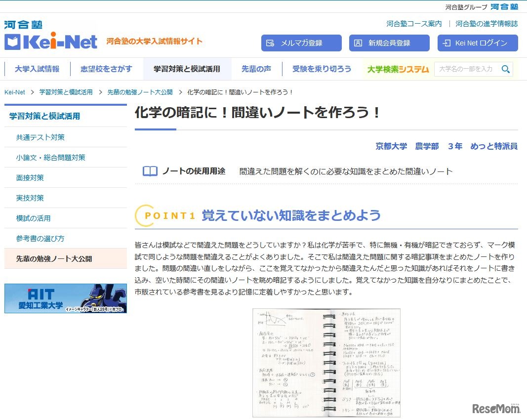
Task: Return to Kei-Net via the breadcrumb link
Action: pos(15,92)
